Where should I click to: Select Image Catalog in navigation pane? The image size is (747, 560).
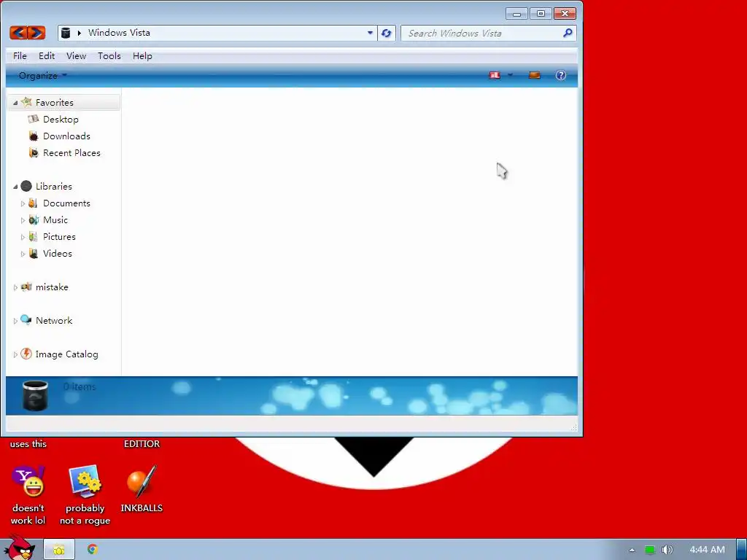[66, 354]
